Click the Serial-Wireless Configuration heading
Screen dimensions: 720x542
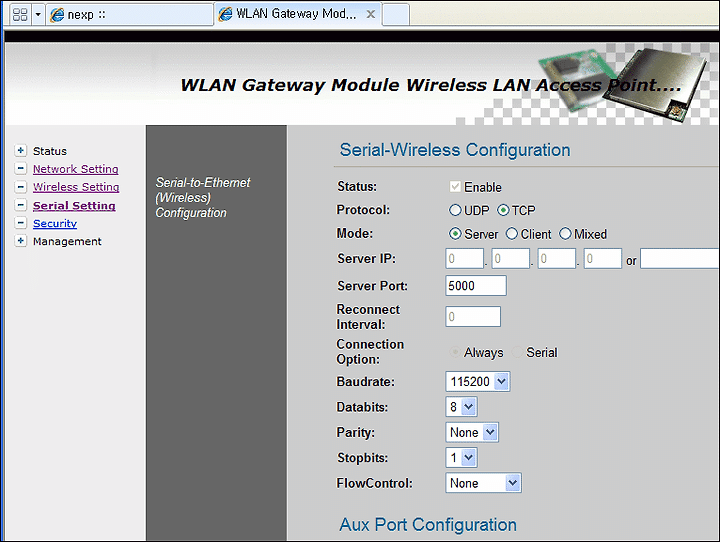(x=455, y=150)
